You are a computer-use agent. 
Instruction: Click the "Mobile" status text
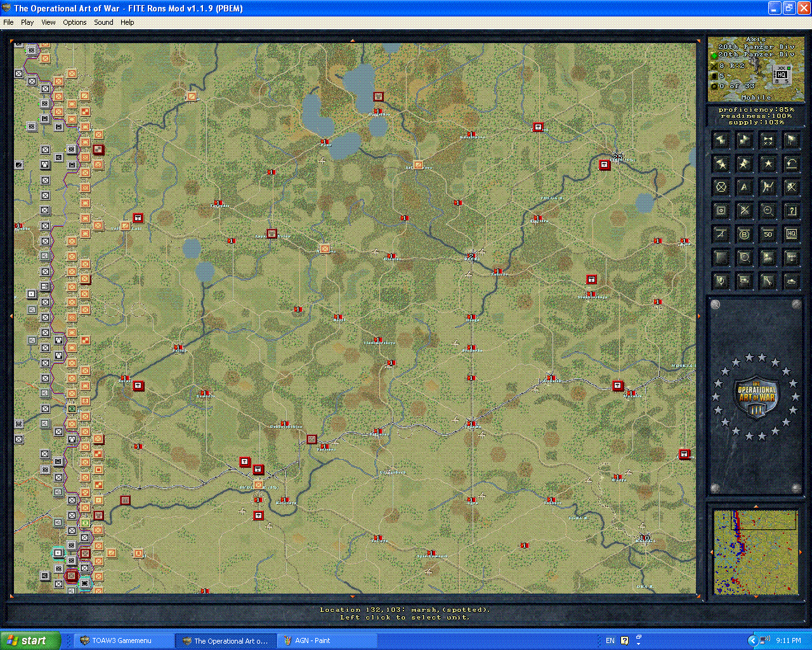click(756, 97)
